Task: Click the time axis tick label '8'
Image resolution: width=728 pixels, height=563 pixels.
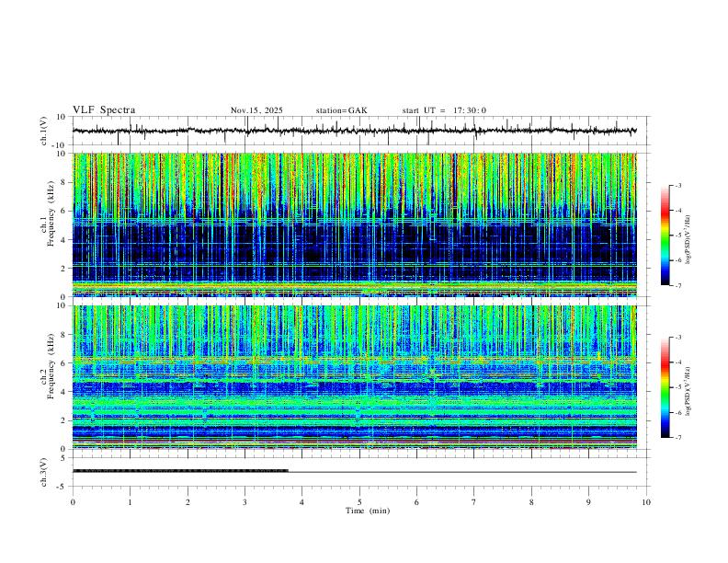Action: tap(531, 502)
